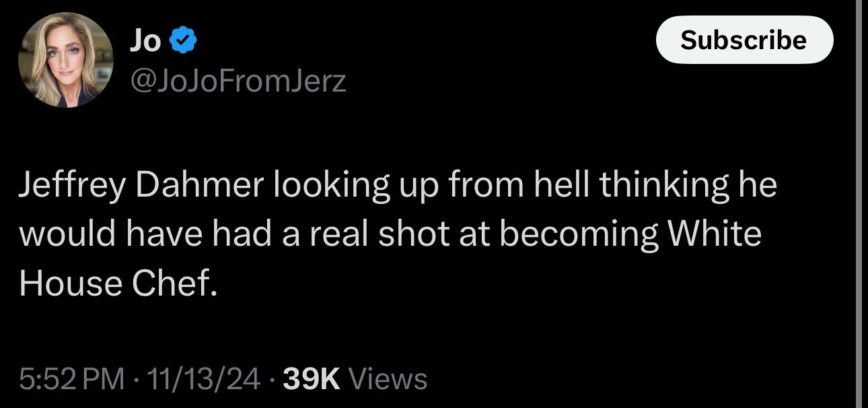The width and height of the screenshot is (868, 408).
Task: Click the 39K view count number
Action: tap(311, 379)
